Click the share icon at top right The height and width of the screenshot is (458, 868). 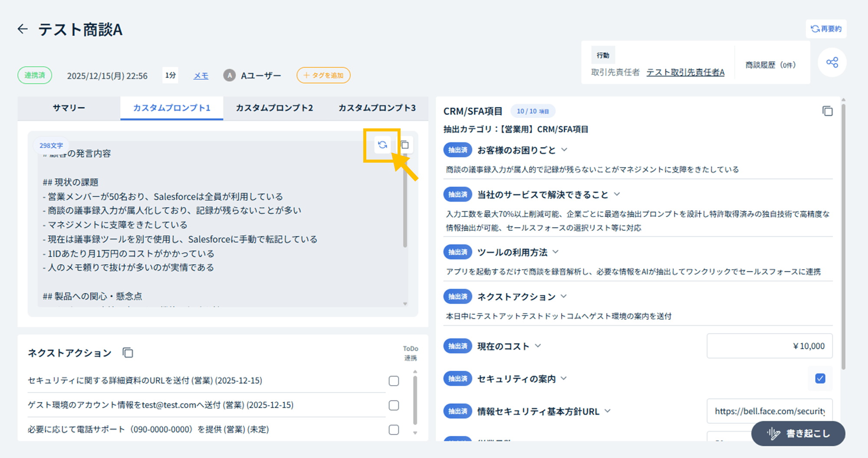point(832,62)
